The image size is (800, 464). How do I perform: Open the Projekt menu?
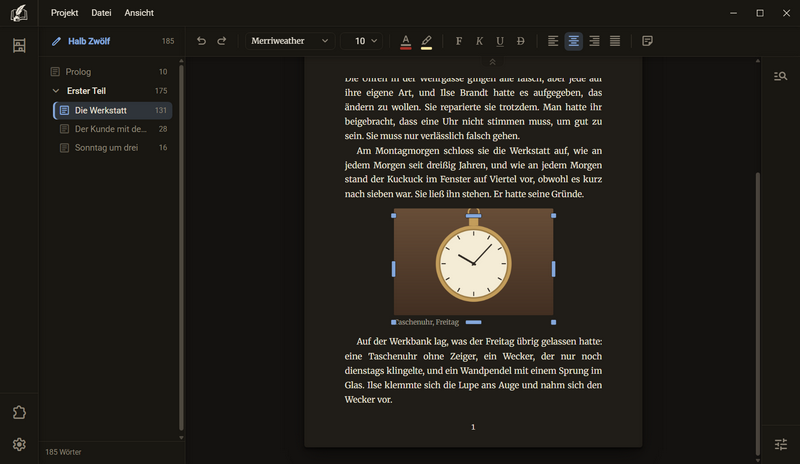pos(64,13)
